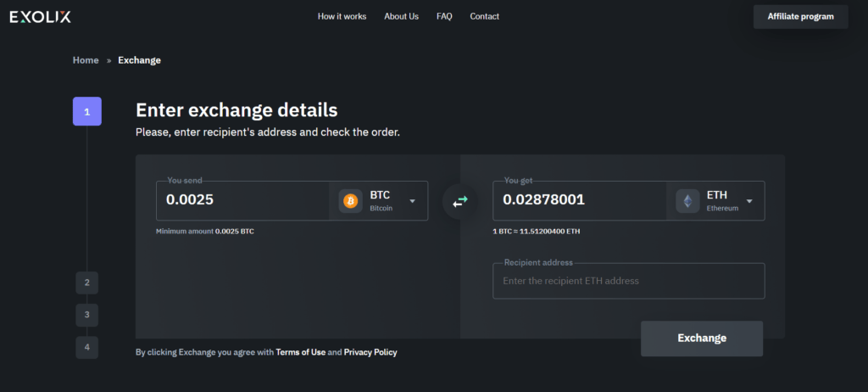868x392 pixels.
Task: Open the Privacy Policy link
Action: tap(370, 352)
